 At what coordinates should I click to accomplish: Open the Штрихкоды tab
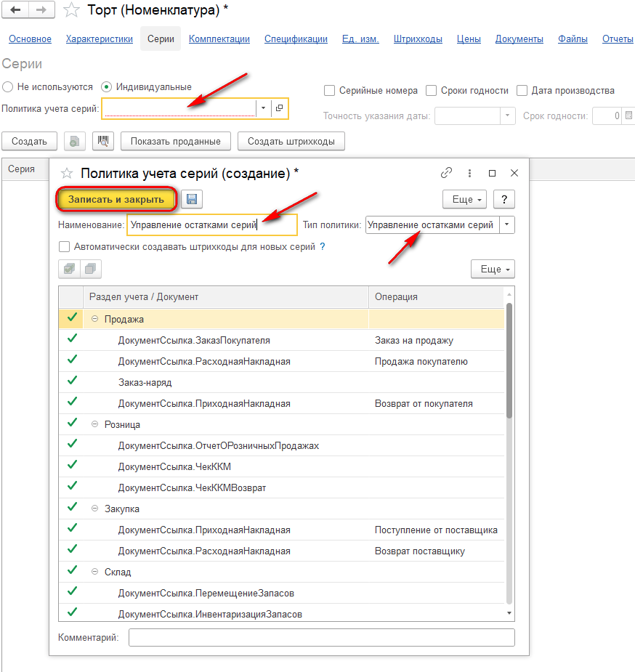(x=418, y=39)
